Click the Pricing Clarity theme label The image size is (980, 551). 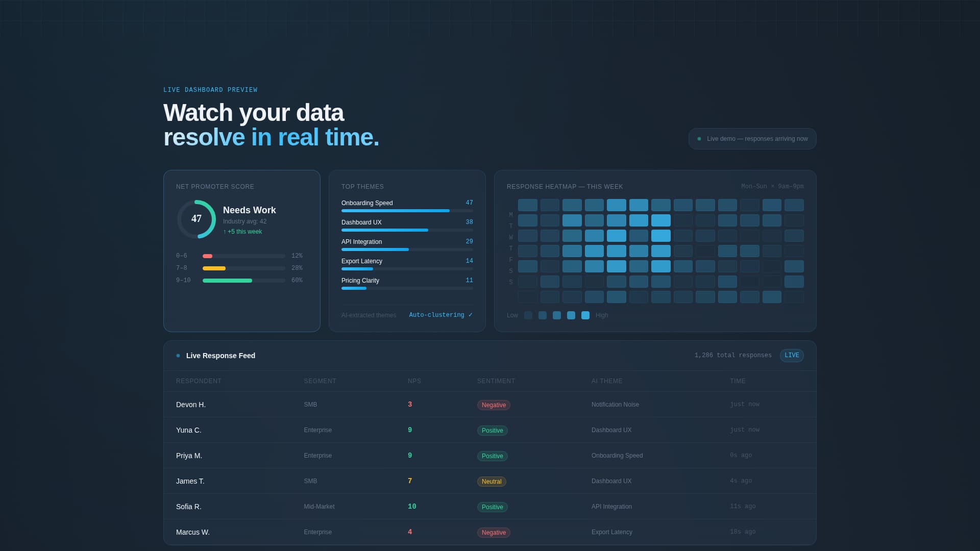[x=360, y=281]
